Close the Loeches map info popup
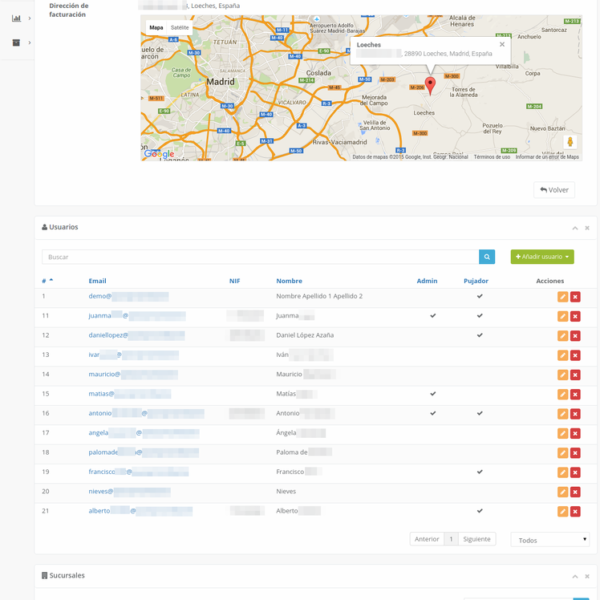Screen dimensions: 600x600 point(502,44)
